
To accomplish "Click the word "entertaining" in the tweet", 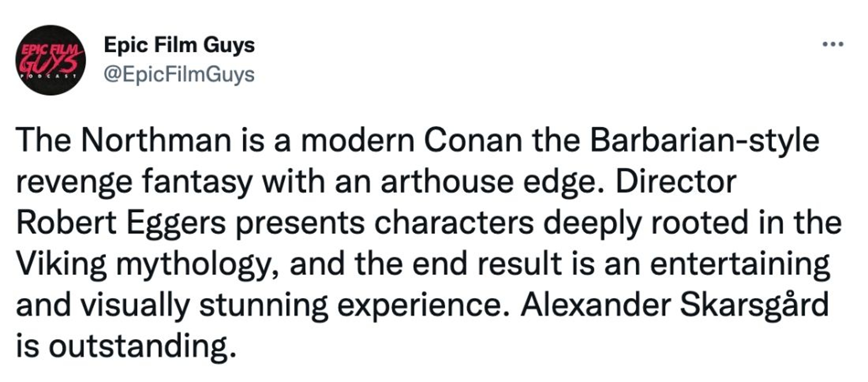I will coord(740,265).
